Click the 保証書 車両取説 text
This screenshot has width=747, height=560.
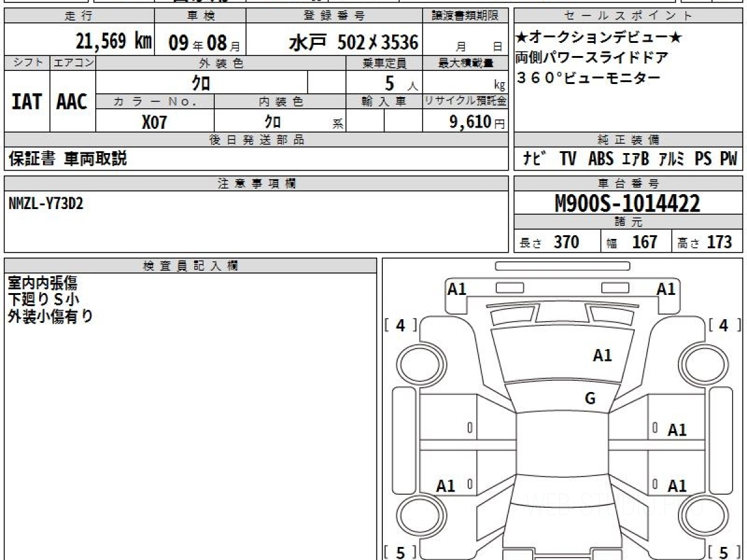click(68, 159)
